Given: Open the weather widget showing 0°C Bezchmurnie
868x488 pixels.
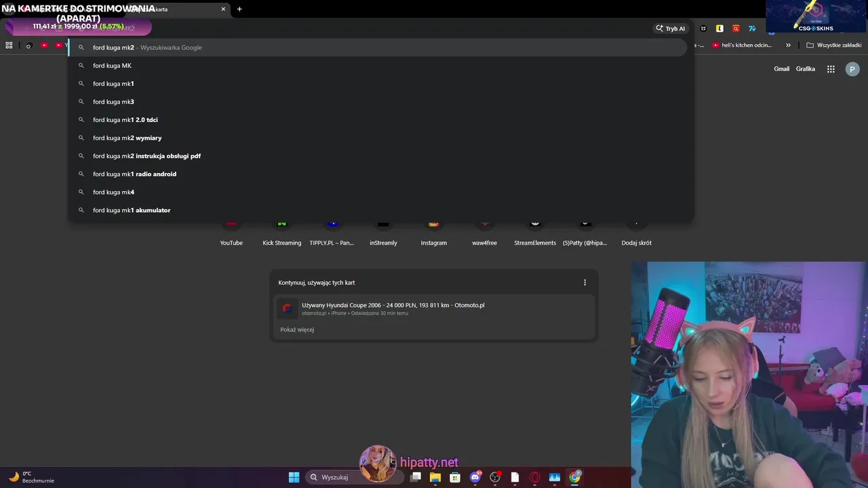Looking at the screenshot, I should point(31,477).
